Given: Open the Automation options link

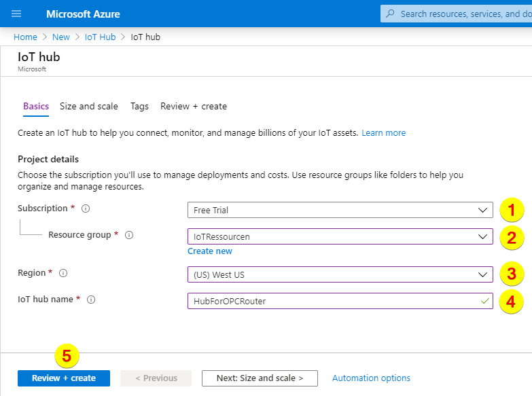Looking at the screenshot, I should 371,378.
